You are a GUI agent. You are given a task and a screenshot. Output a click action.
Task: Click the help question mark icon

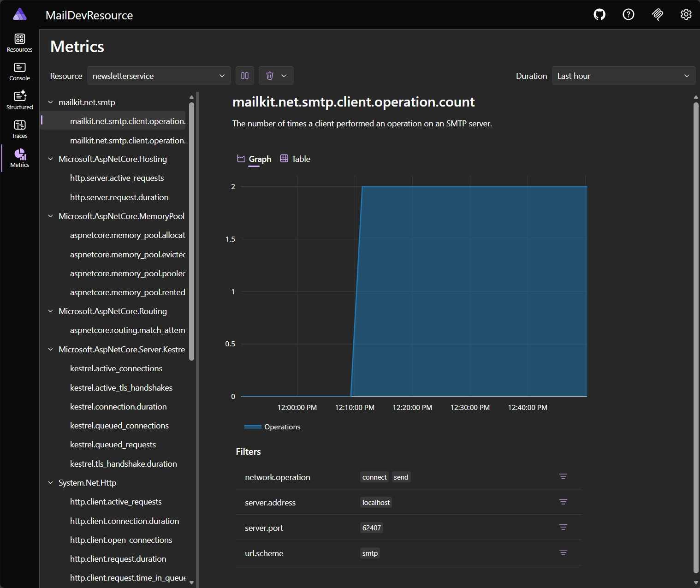pos(628,14)
